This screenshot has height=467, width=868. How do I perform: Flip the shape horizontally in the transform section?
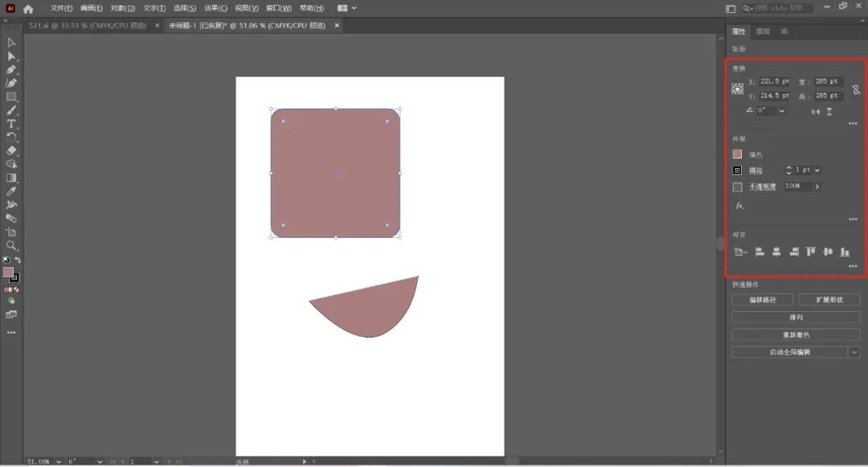(x=816, y=112)
